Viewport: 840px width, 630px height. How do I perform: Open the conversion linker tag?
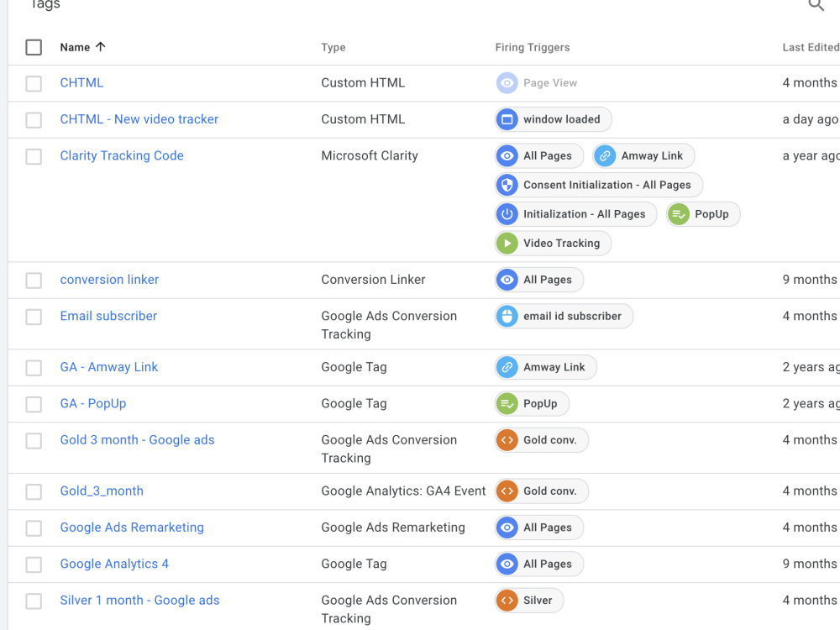tap(109, 280)
